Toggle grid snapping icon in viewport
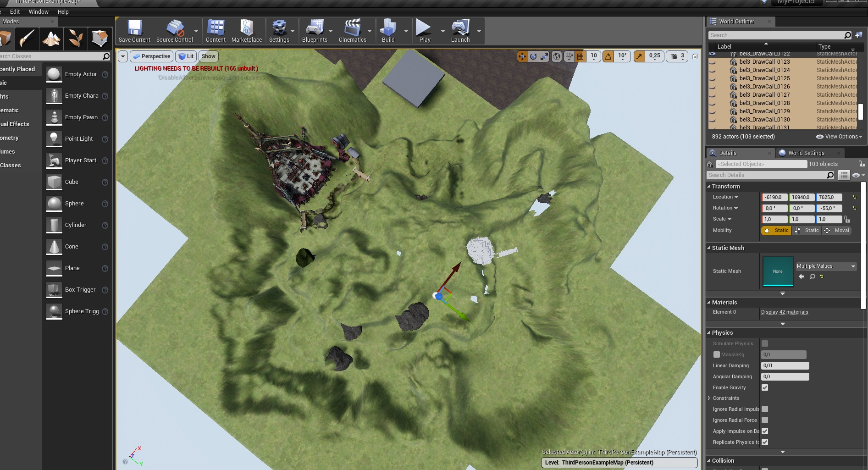This screenshot has width=868, height=470. (581, 56)
